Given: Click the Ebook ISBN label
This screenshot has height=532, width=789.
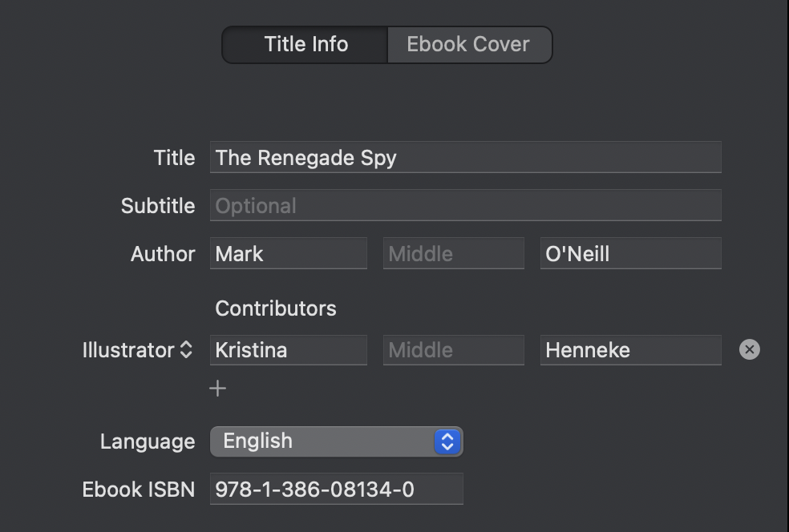Looking at the screenshot, I should pos(138,490).
